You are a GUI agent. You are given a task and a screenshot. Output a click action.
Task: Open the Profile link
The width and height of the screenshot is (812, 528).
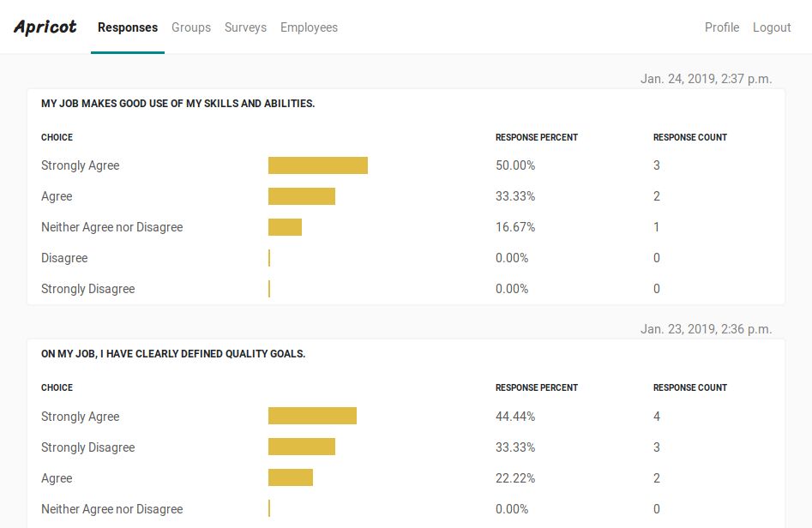tap(722, 27)
